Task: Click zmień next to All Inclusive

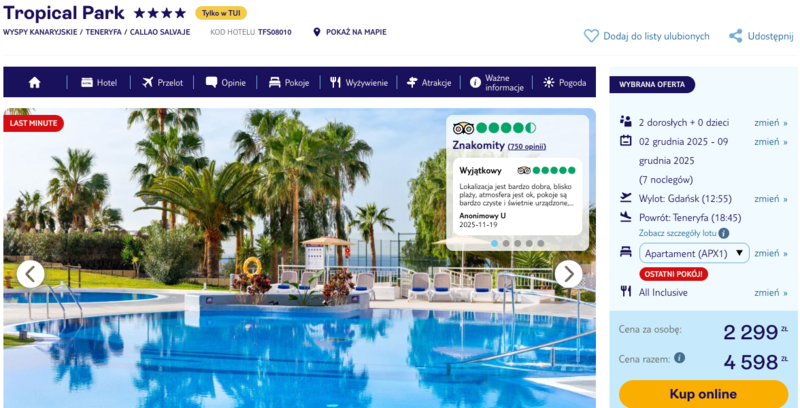Action: pyautogui.click(x=770, y=293)
